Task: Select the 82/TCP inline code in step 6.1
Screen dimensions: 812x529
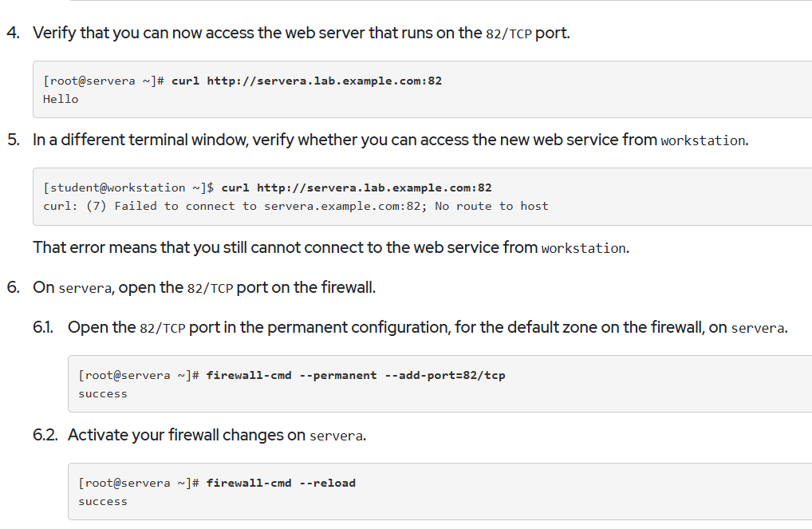Action: pyautogui.click(x=163, y=329)
